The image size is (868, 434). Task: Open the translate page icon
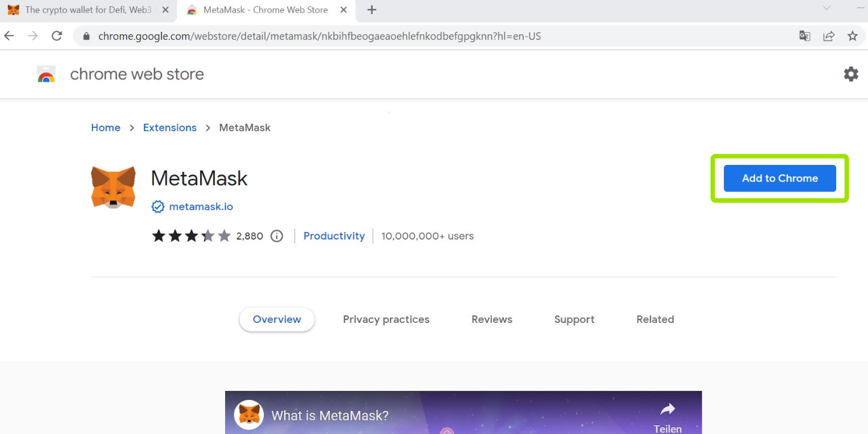click(x=805, y=36)
